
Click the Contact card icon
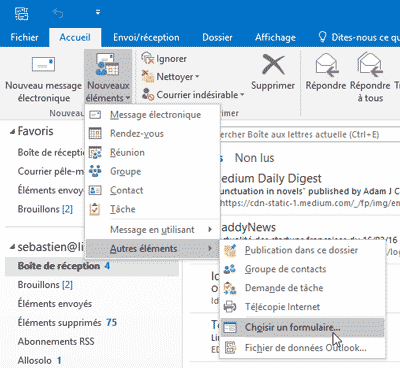click(x=95, y=190)
